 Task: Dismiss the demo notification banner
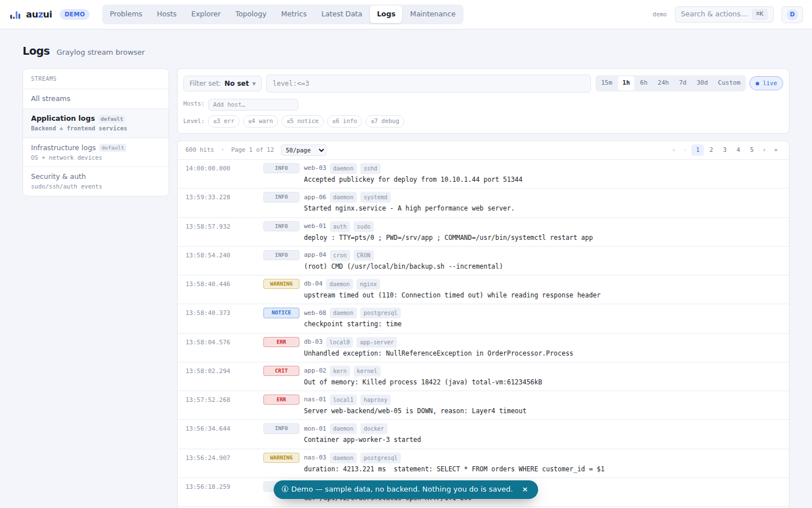coord(525,489)
